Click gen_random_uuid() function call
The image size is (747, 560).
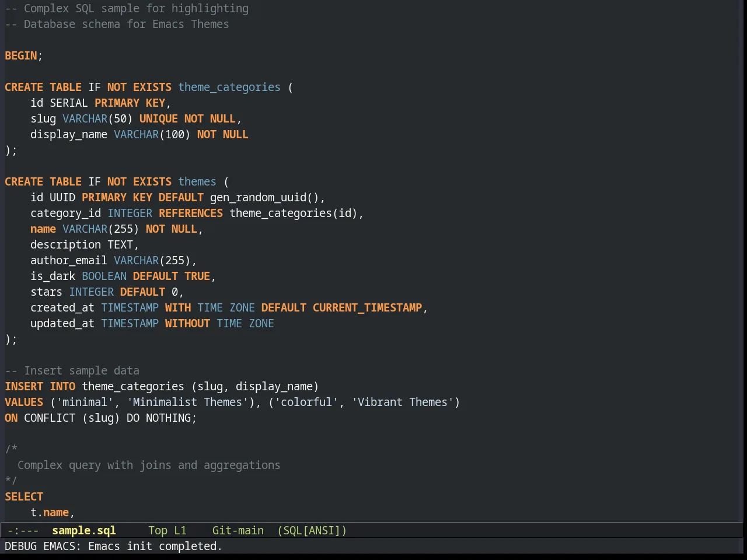(x=264, y=197)
